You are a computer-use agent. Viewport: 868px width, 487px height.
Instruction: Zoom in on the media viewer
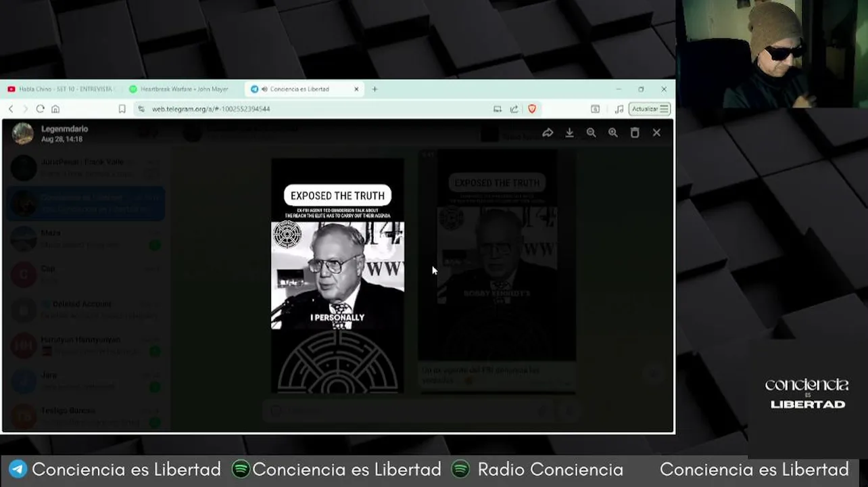(612, 133)
